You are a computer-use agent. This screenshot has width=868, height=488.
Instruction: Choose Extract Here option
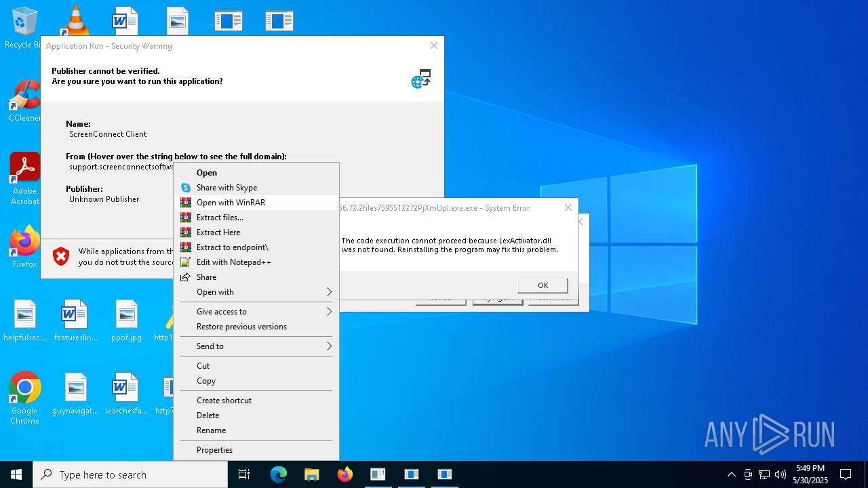point(256,232)
